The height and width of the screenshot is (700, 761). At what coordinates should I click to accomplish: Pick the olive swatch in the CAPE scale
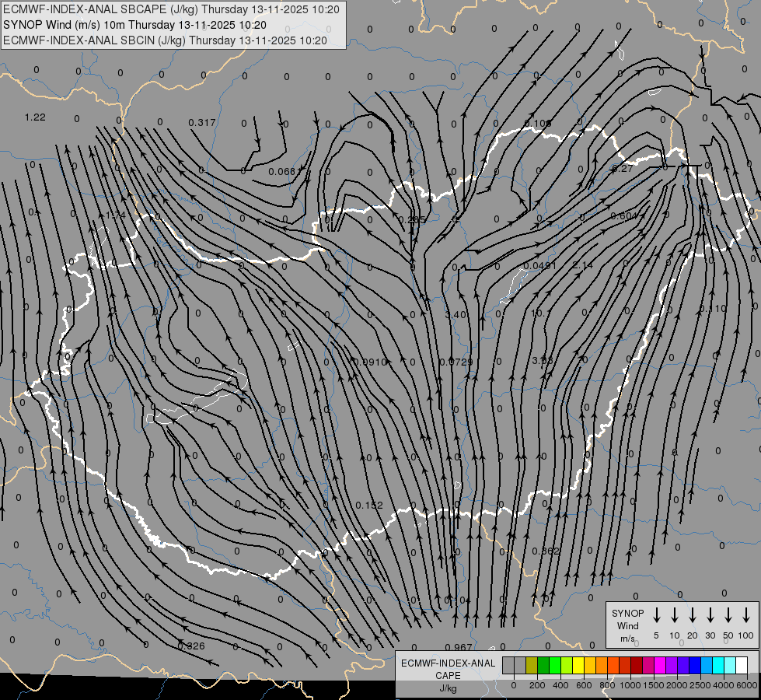click(532, 666)
